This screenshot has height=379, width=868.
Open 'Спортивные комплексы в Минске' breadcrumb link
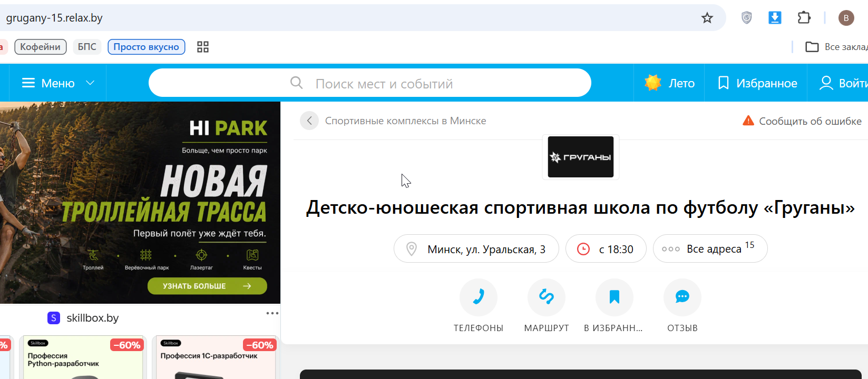pos(406,121)
